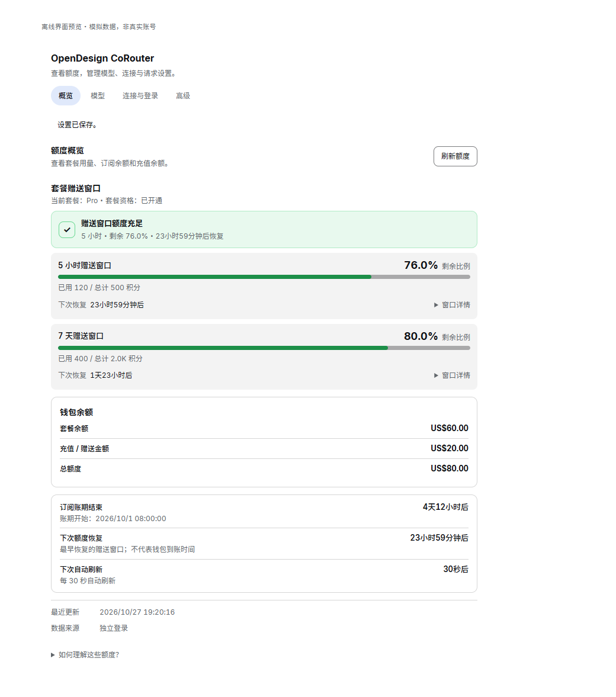Click the US$20.00 amount
The height and width of the screenshot is (697, 616).
[x=449, y=448]
